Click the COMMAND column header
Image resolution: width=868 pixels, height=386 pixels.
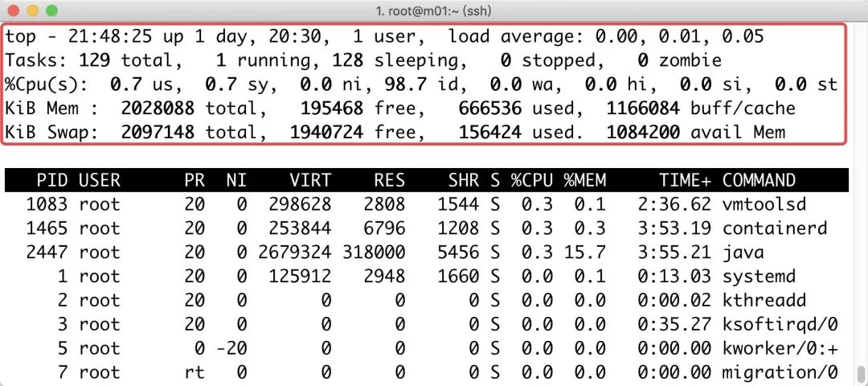[x=759, y=180]
